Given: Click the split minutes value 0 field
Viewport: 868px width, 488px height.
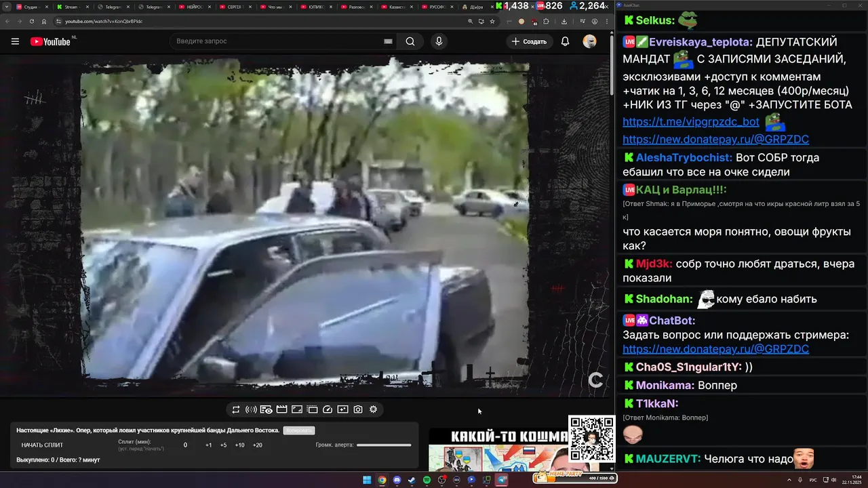Looking at the screenshot, I should (x=185, y=445).
